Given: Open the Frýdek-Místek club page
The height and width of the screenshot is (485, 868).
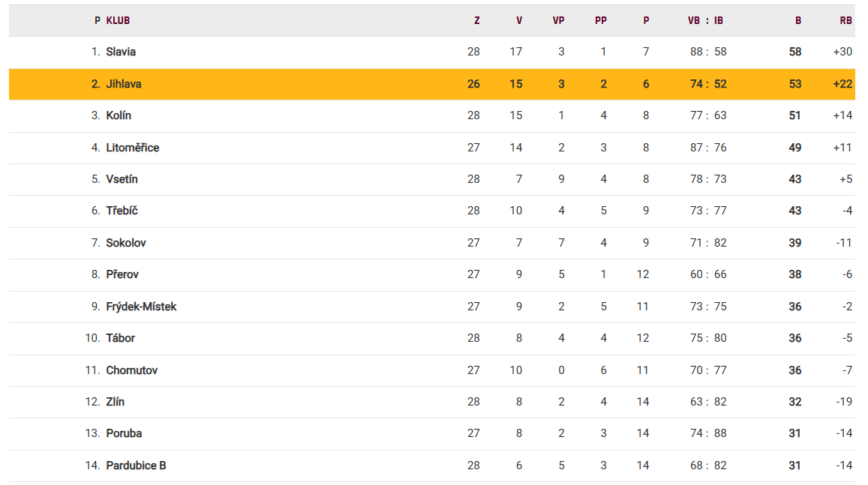Looking at the screenshot, I should tap(141, 307).
